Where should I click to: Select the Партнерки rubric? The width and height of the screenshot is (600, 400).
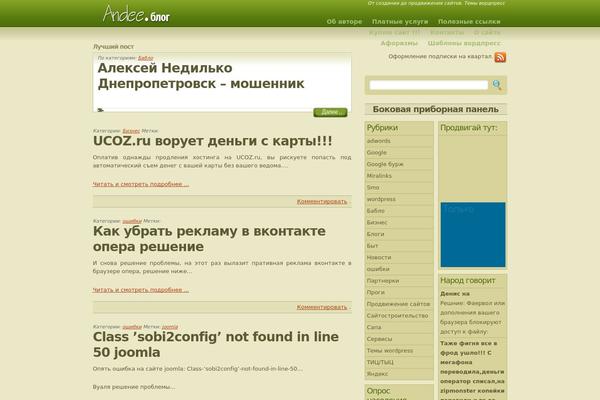pyautogui.click(x=383, y=281)
